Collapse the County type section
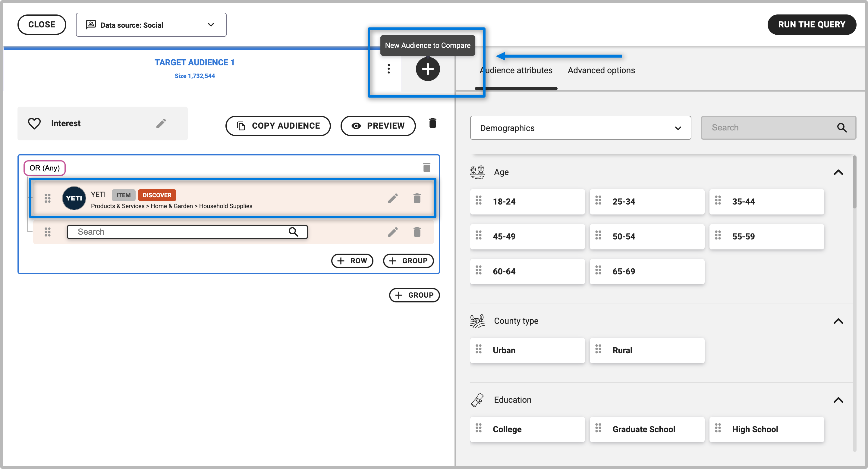 click(838, 321)
